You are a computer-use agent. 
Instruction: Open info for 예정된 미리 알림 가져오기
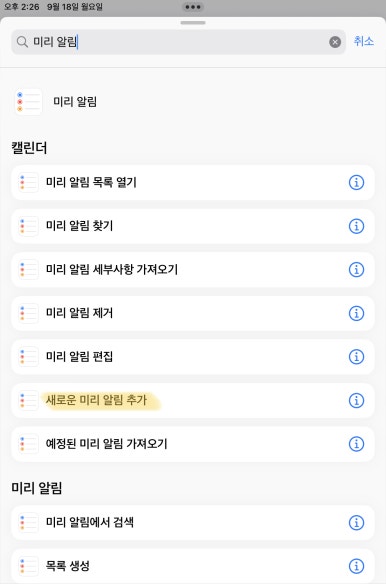pos(356,444)
